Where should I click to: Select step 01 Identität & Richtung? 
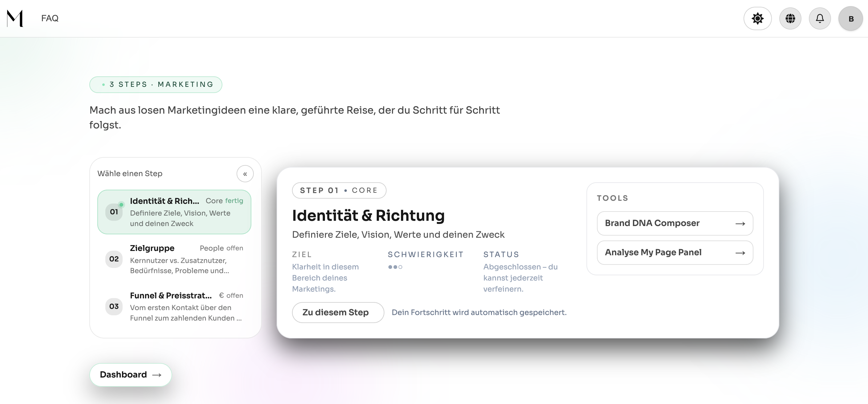point(174,212)
